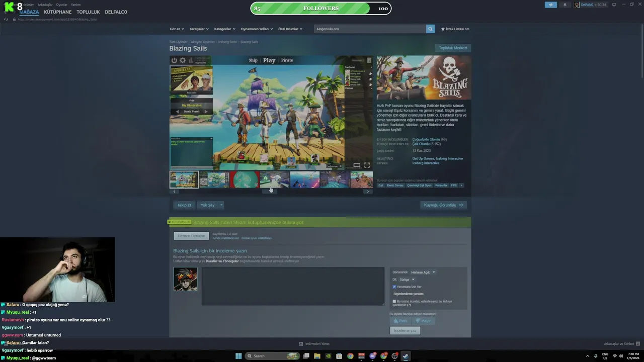Open the Kurallar ve Yönergeler link
Screen dimensions: 644x362
pos(222,261)
